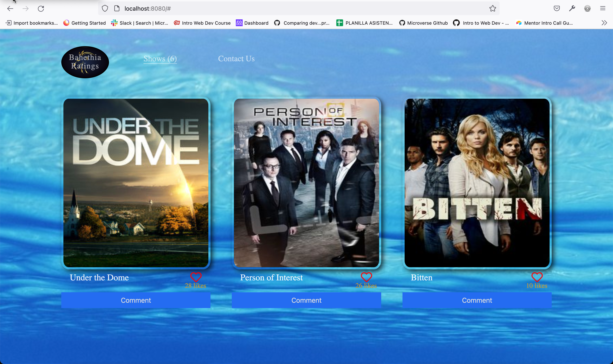Open the Mentor Intro Call Gu bookmark

(x=544, y=23)
